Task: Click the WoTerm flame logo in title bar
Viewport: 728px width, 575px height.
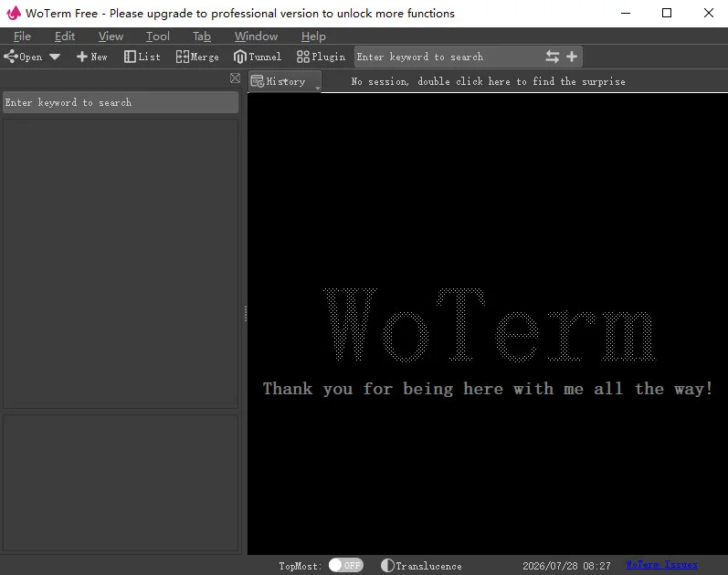Action: [x=14, y=13]
